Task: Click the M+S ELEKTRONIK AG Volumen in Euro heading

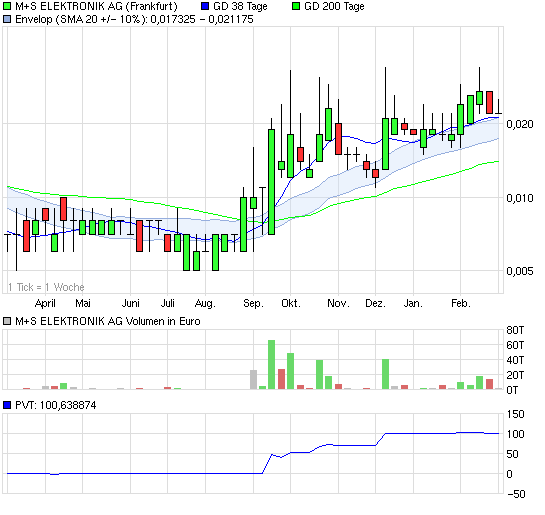Action: tap(108, 321)
